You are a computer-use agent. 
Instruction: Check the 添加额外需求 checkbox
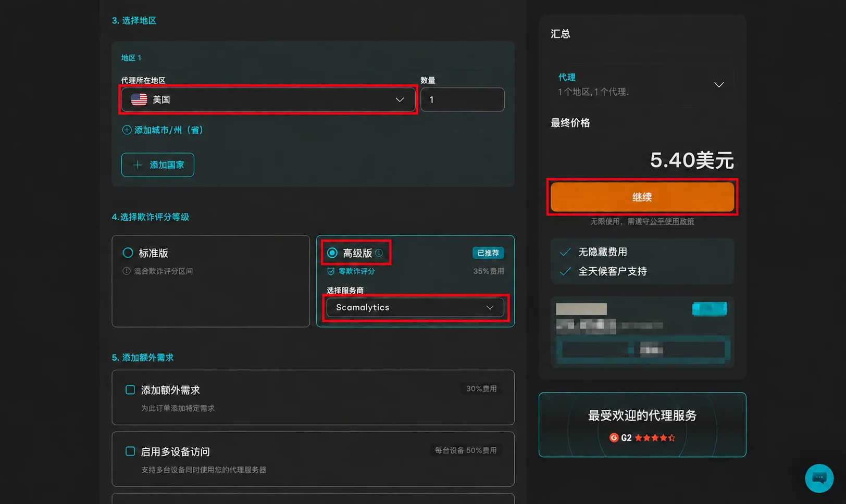pos(130,390)
